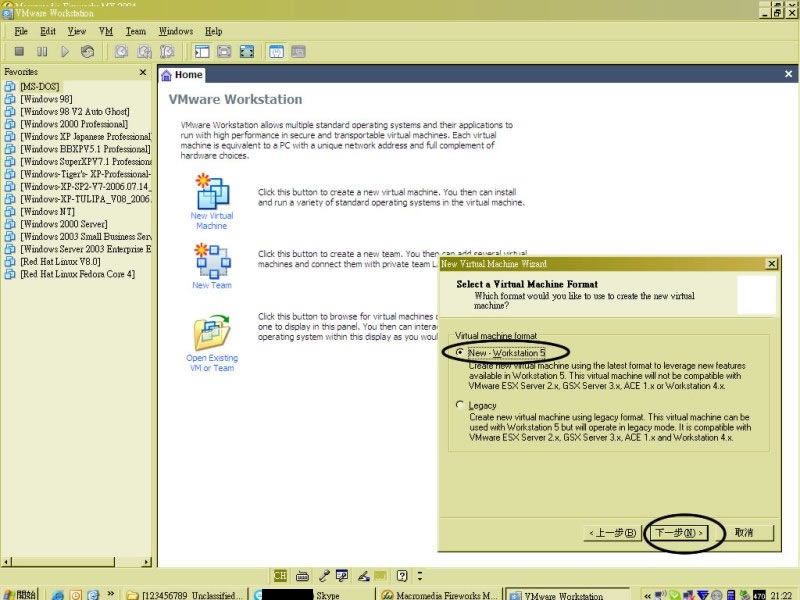Open the View menu

[x=77, y=31]
